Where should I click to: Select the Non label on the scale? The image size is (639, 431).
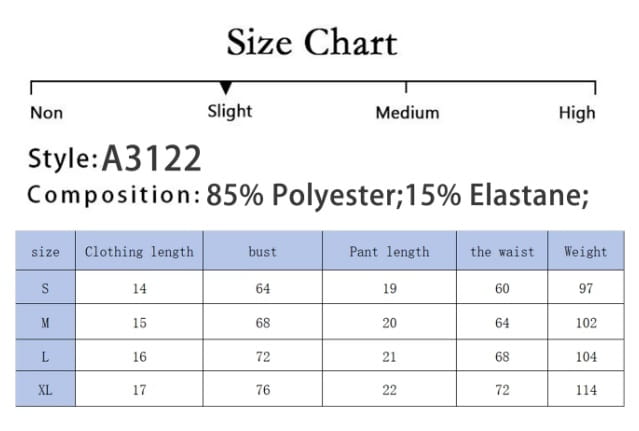46,112
